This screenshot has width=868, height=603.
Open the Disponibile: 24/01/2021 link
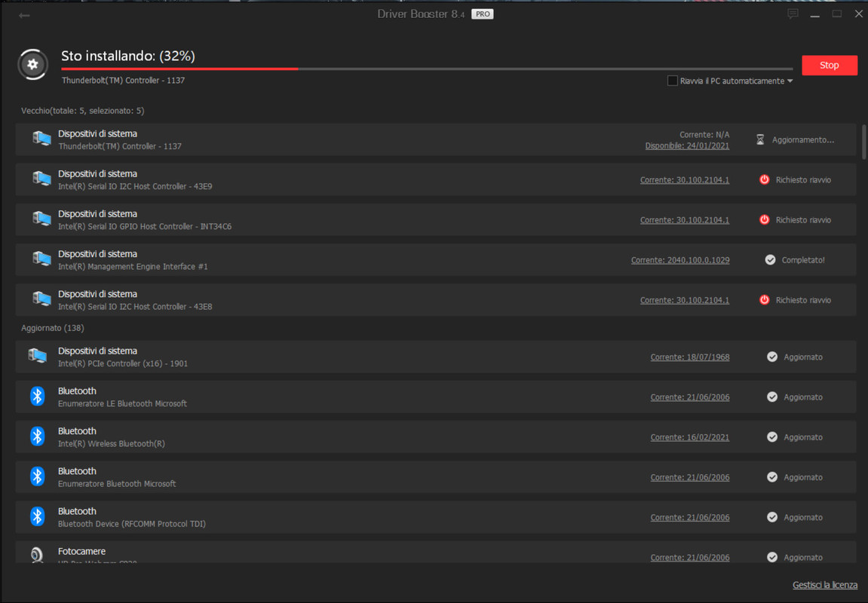[x=687, y=146]
